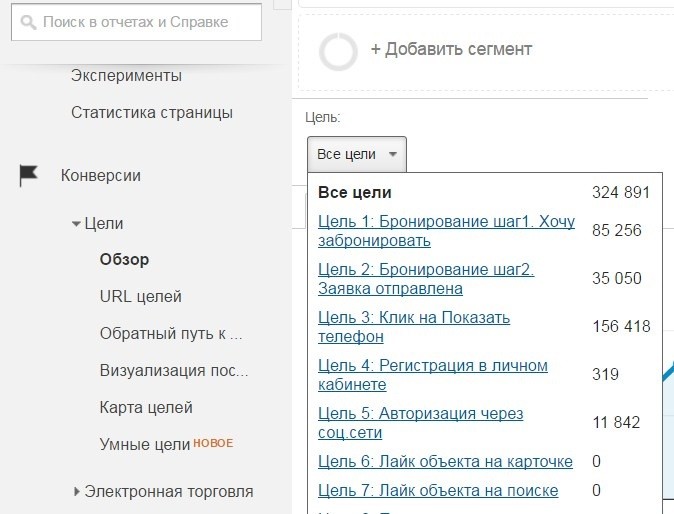The image size is (674, 514).
Task: Choose Цель 3: Клик на Показать телефон
Action: click(414, 327)
